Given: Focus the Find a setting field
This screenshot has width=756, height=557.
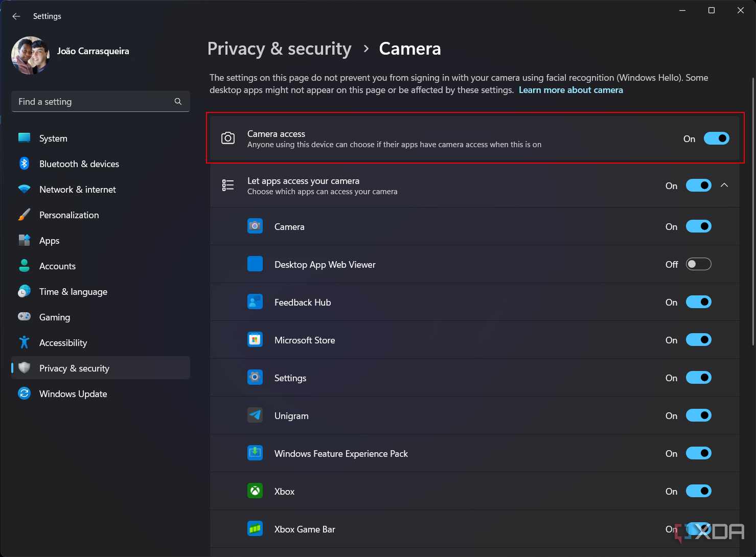Looking at the screenshot, I should [x=101, y=102].
